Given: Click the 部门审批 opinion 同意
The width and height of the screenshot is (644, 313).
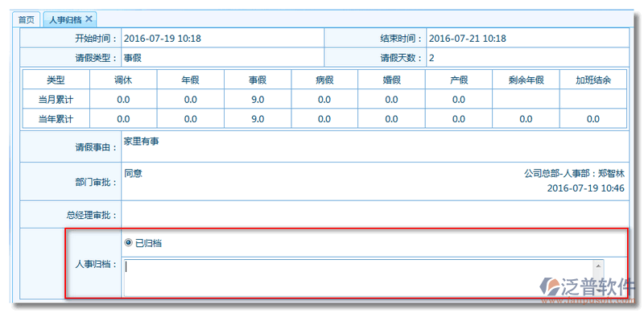Looking at the screenshot, I should (x=133, y=173).
